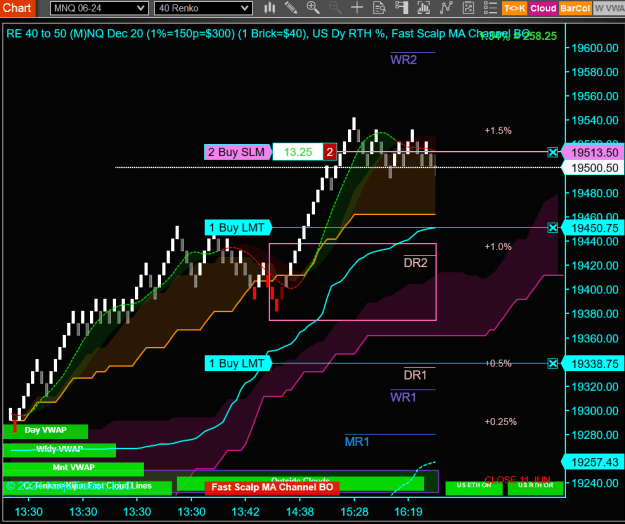
Task: Click the Day VWAP green button
Action: point(45,430)
